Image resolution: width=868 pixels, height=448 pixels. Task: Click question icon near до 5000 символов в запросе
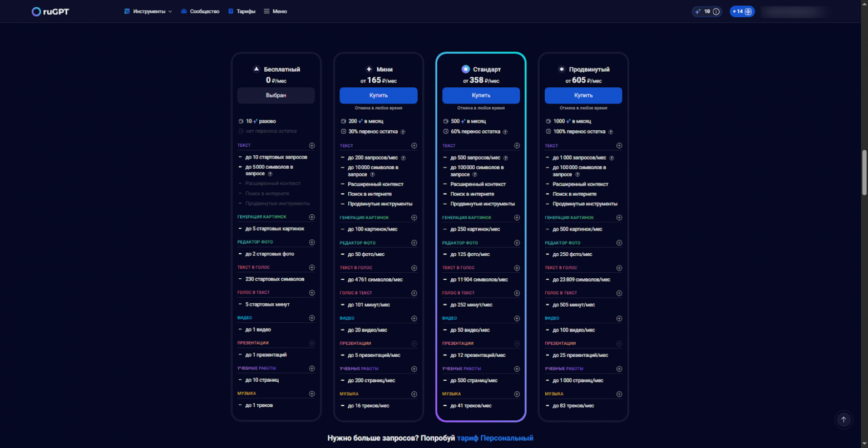(271, 174)
